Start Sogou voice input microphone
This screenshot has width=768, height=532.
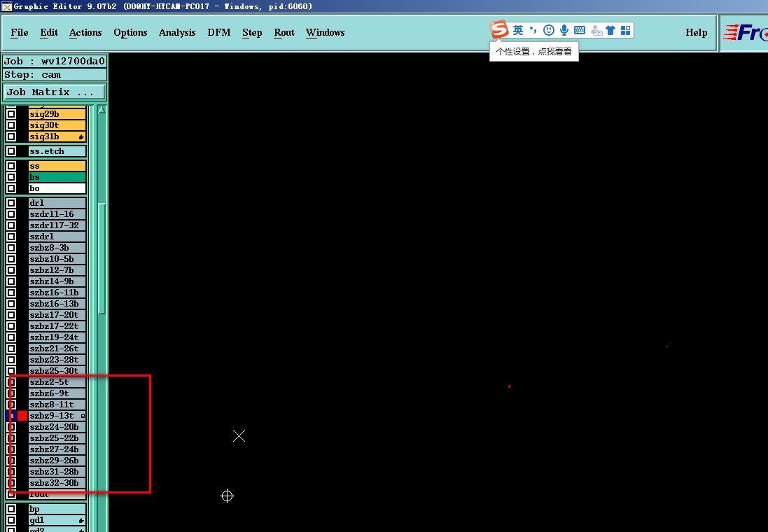(x=564, y=30)
